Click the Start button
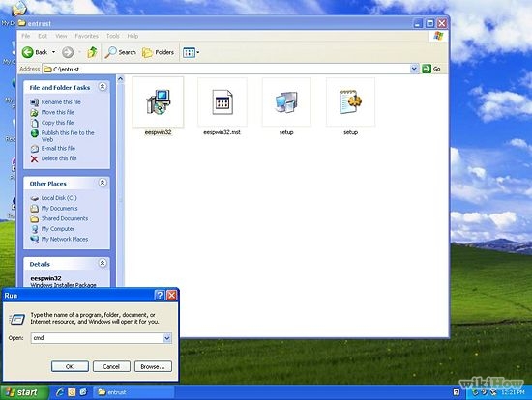Screen dimensions: 532x400 click(24, 392)
